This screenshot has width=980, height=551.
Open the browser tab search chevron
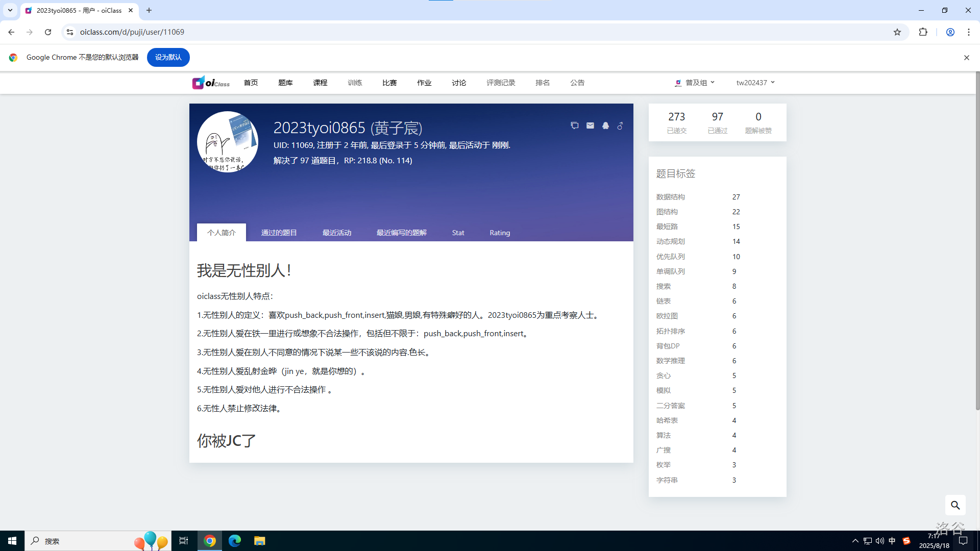click(10, 10)
